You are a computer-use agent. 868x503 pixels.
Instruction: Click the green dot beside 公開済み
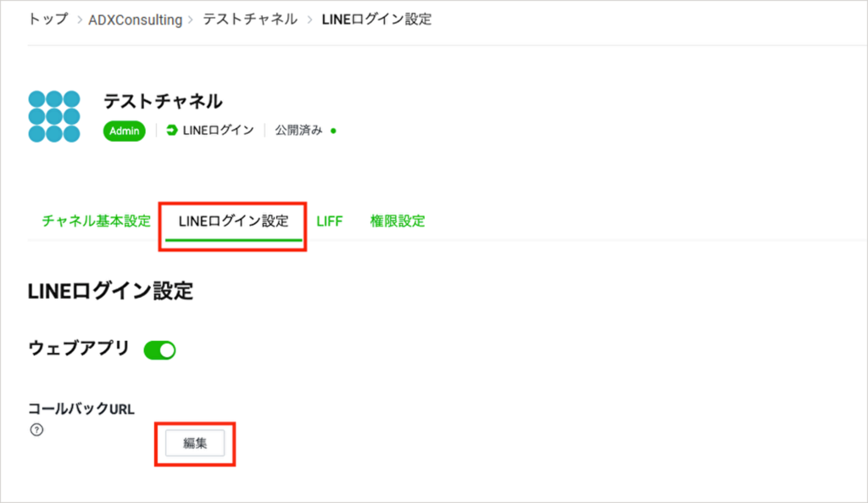(333, 131)
